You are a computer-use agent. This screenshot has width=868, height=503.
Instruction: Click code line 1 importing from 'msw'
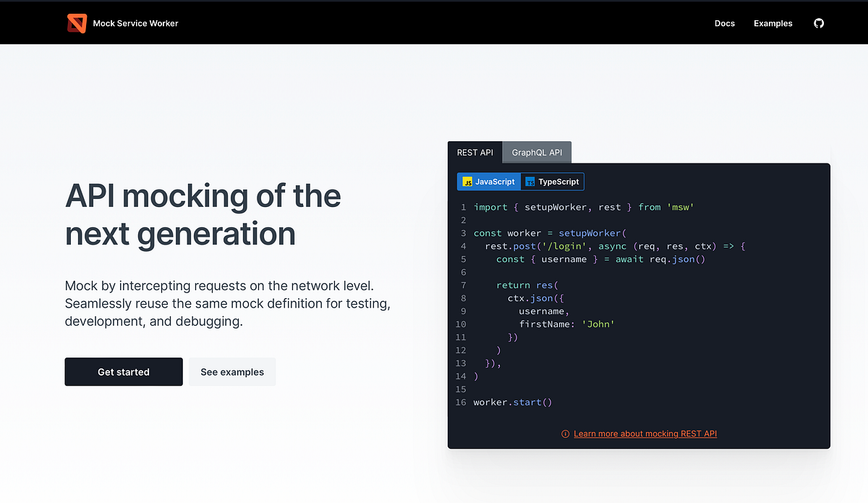584,207
